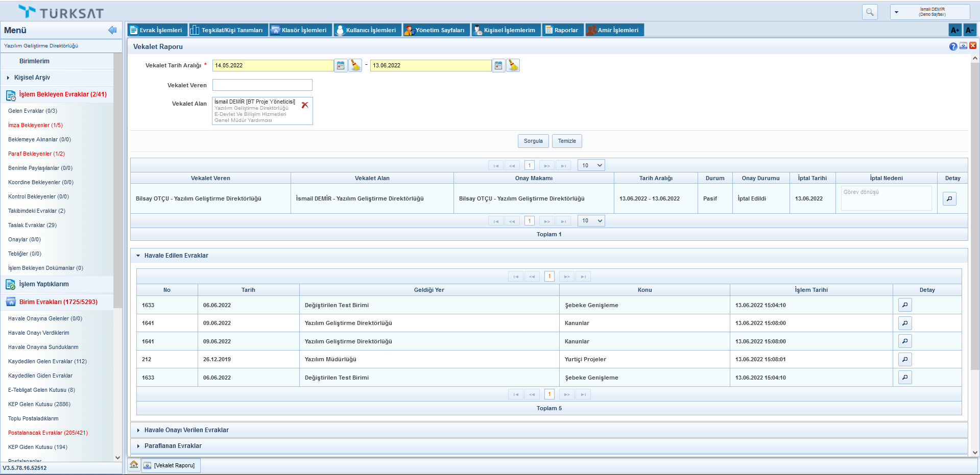
Task: Collapse the left Menü panel
Action: [112, 30]
